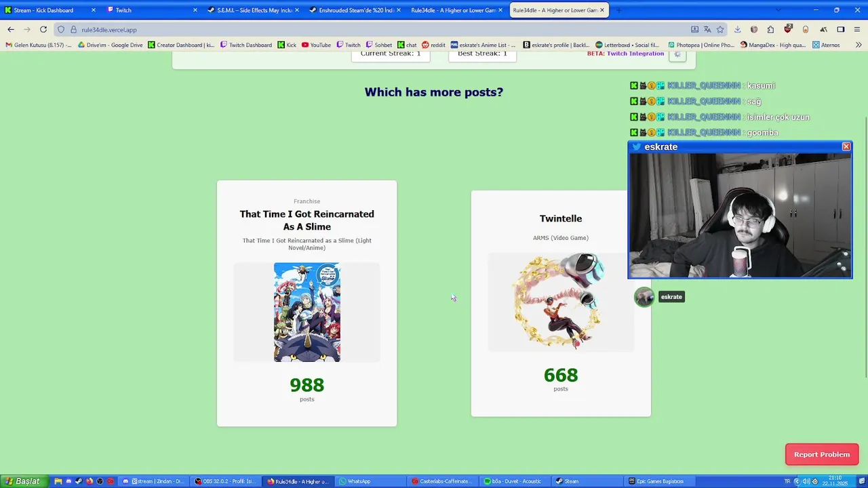Viewport: 868px width, 488px height.
Task: Open the site shield tracking protection icon
Action: [x=61, y=29]
